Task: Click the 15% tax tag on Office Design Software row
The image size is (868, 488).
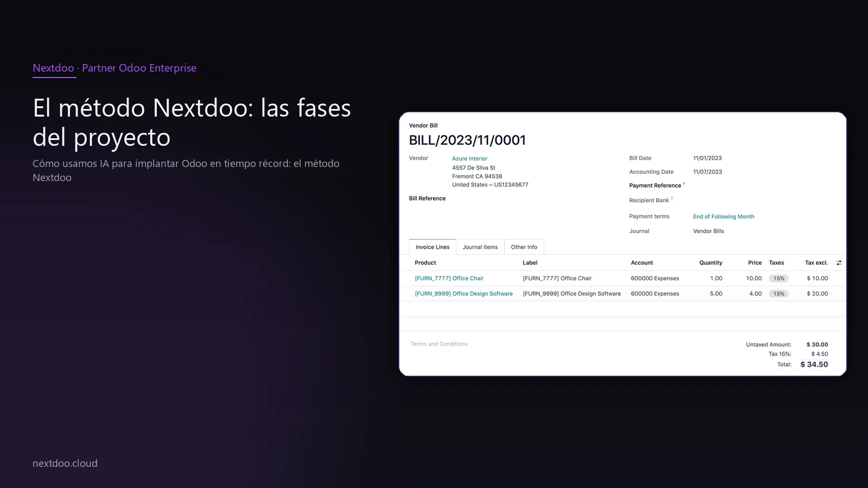Action: click(779, 294)
